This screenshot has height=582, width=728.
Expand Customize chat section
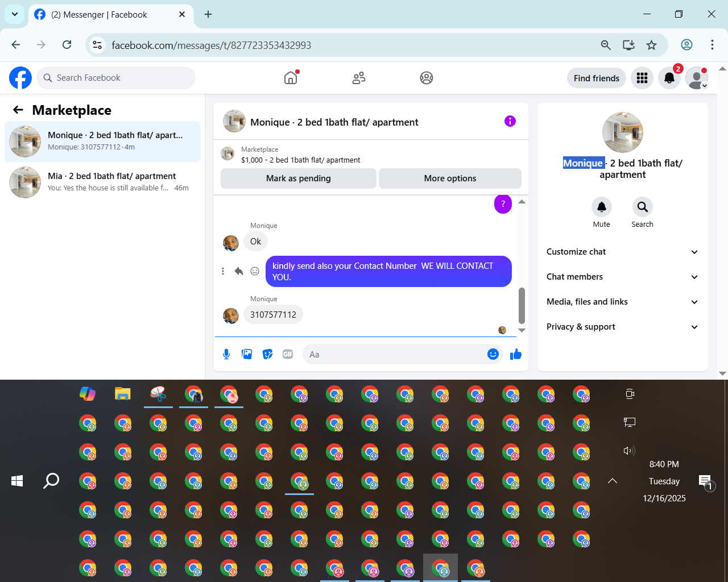click(622, 252)
